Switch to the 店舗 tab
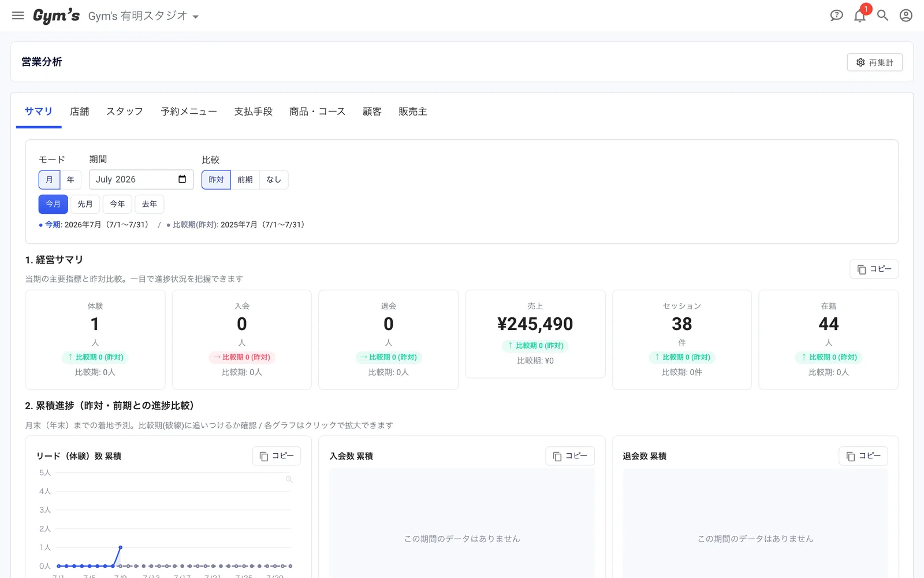 (x=80, y=112)
